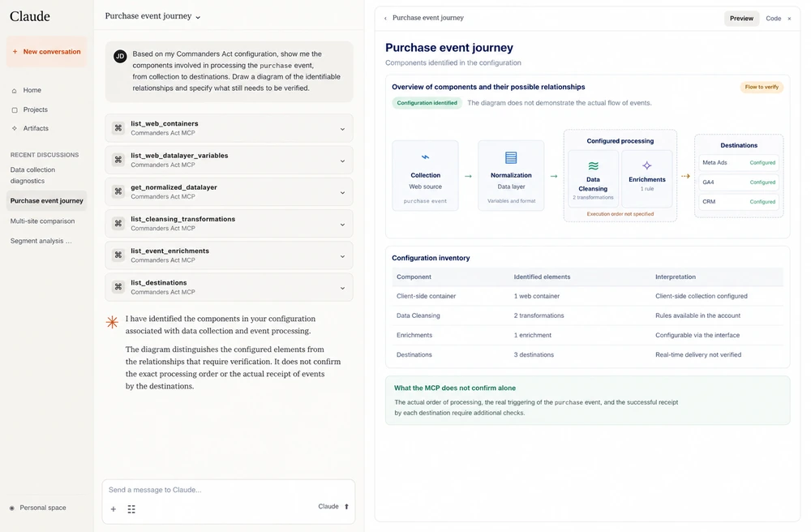
Task: Switch to the Preview tab
Action: point(741,18)
